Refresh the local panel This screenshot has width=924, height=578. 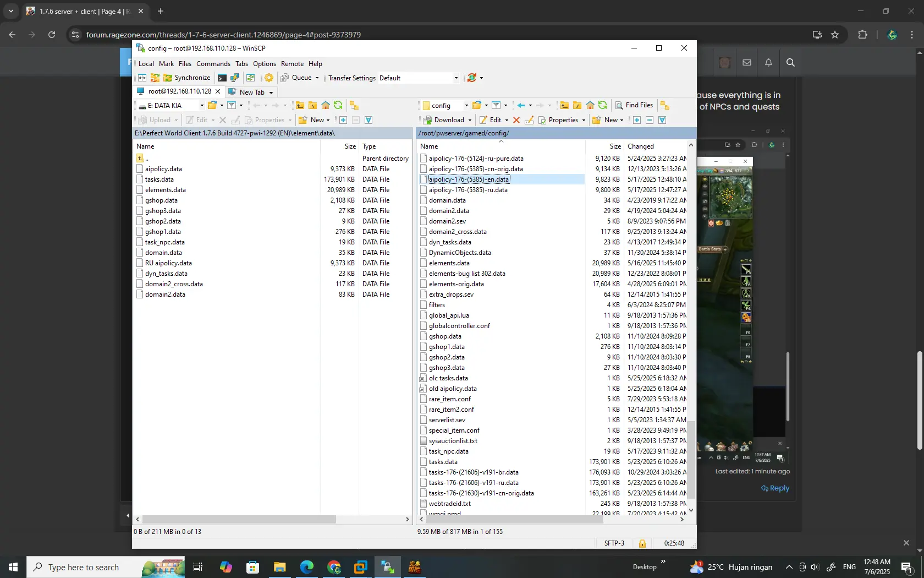[338, 105]
